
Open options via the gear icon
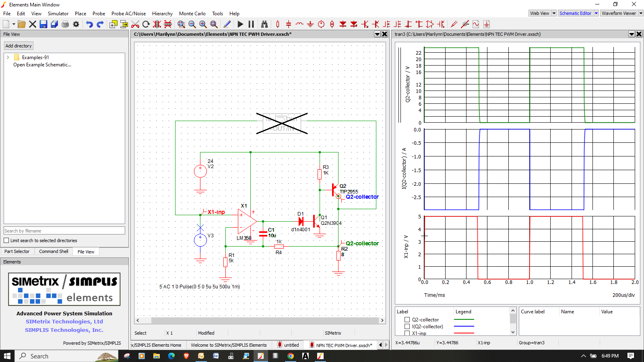point(76,24)
